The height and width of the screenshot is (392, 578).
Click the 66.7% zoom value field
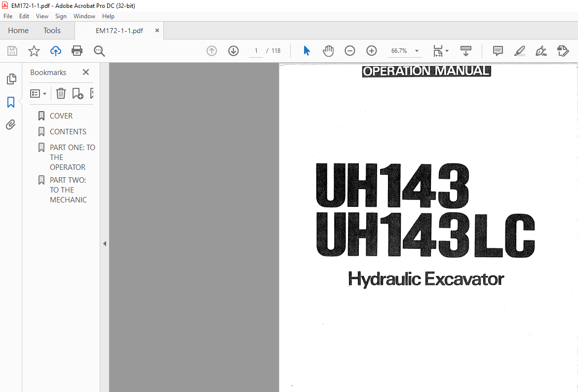pos(399,51)
